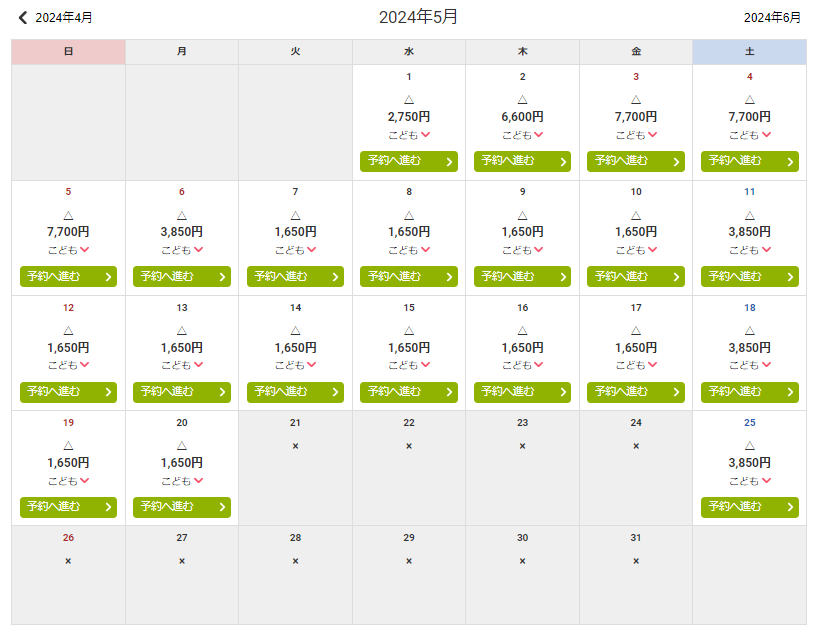Click the 7,700円 price on May 5
The width and height of the screenshot is (813, 632).
point(68,232)
